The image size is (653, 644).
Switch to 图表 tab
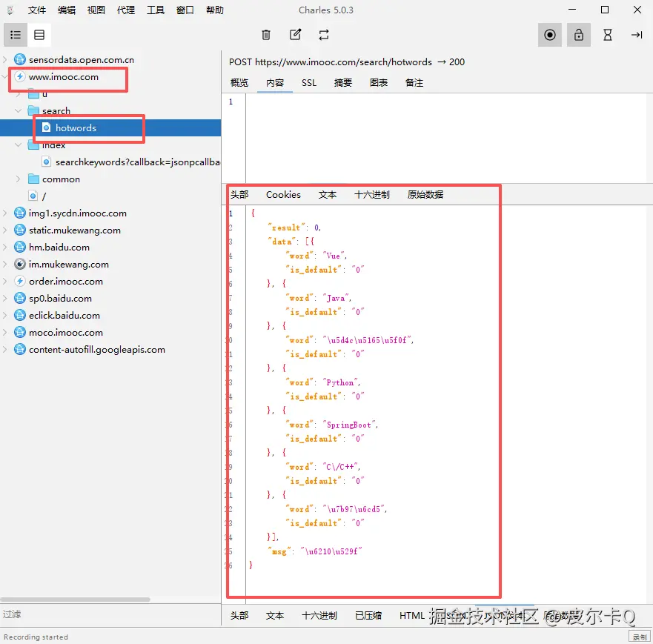click(x=379, y=83)
